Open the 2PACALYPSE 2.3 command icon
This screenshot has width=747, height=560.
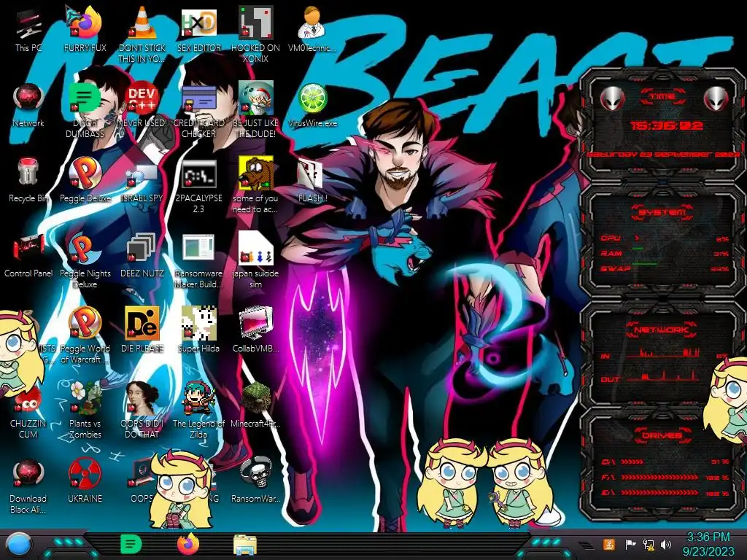pyautogui.click(x=199, y=186)
